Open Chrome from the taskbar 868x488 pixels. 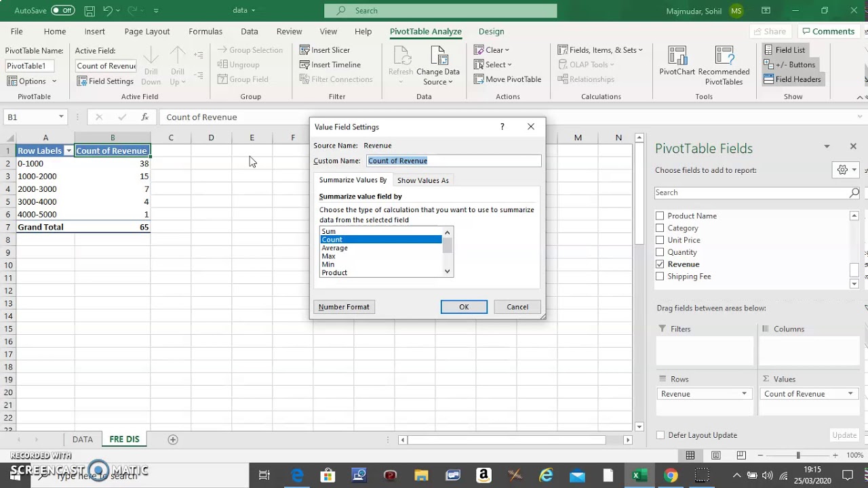point(671,476)
